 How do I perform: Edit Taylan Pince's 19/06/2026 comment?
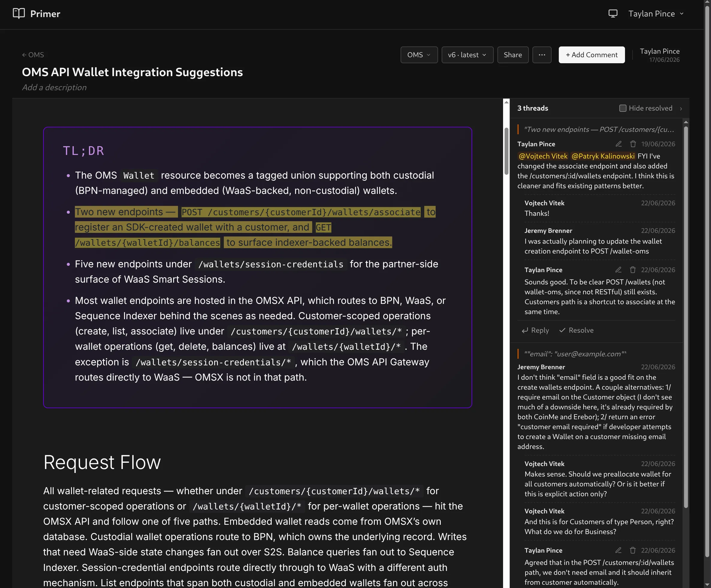click(619, 144)
